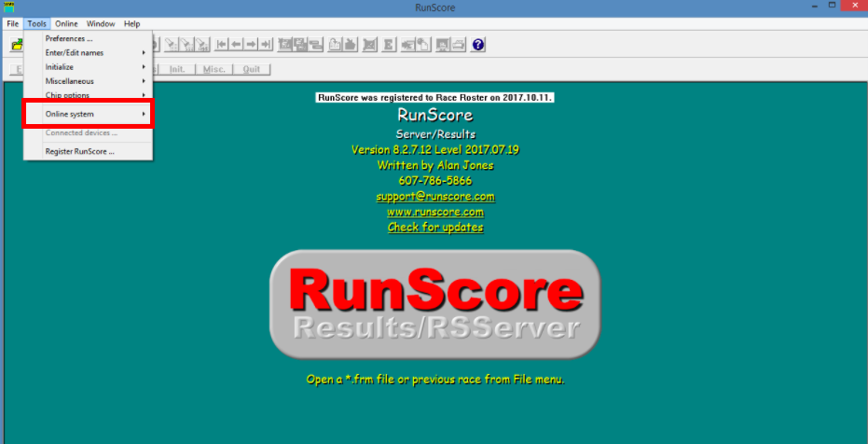The width and height of the screenshot is (868, 444).
Task: Click the previous record left-arrow icon
Action: pyautogui.click(x=237, y=45)
